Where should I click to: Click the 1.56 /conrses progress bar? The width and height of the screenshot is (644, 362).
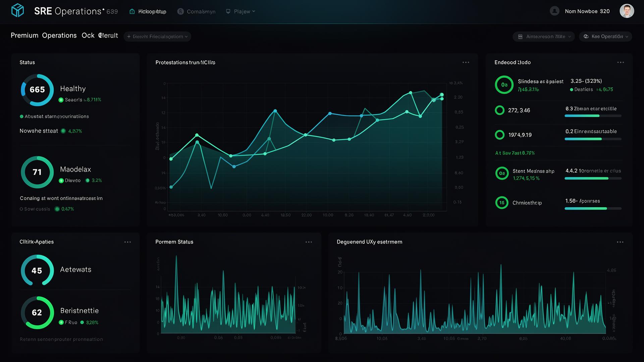[x=593, y=208]
